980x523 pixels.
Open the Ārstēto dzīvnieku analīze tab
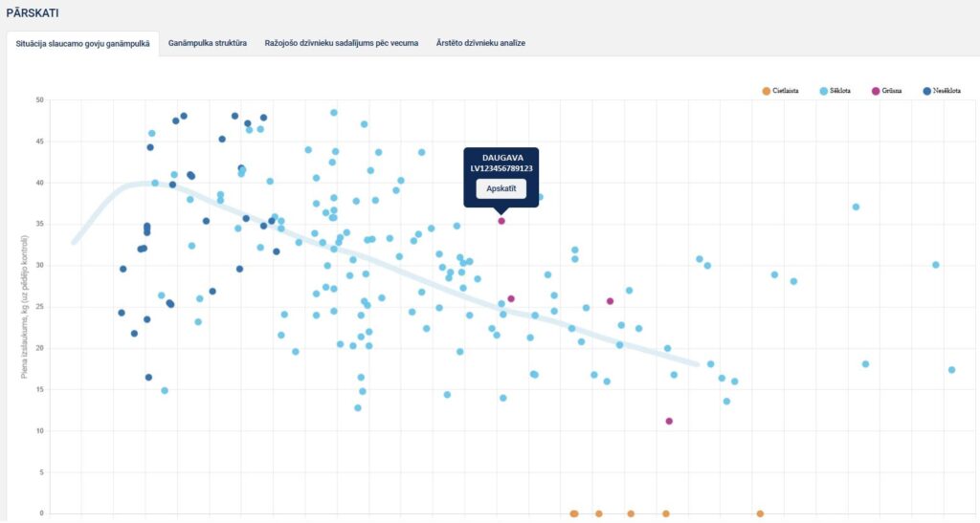(x=480, y=43)
